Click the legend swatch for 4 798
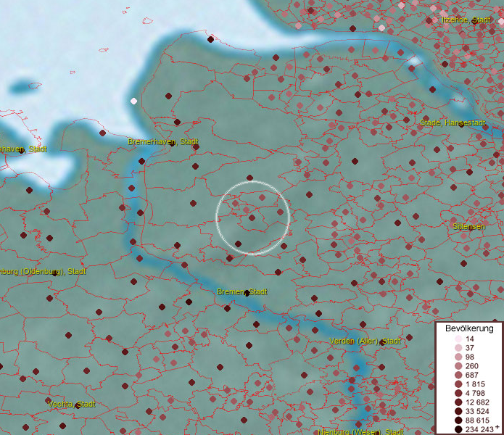This screenshot has height=435, width=504. tap(458, 393)
